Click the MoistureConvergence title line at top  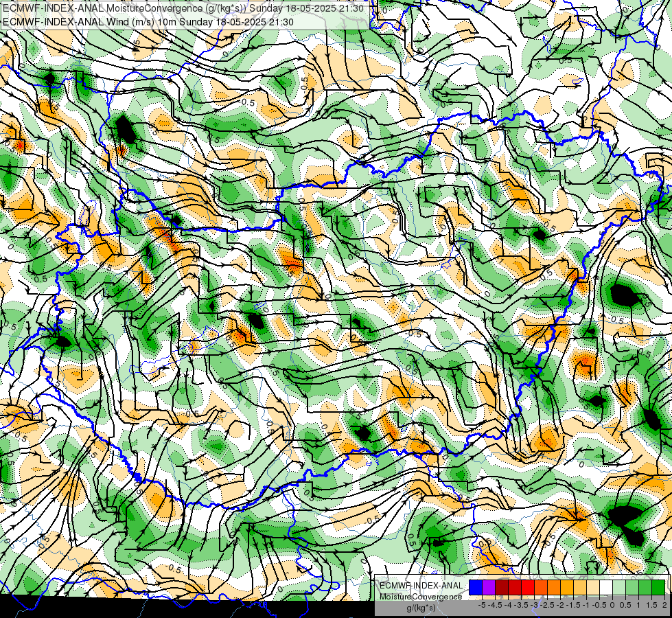[x=183, y=8]
